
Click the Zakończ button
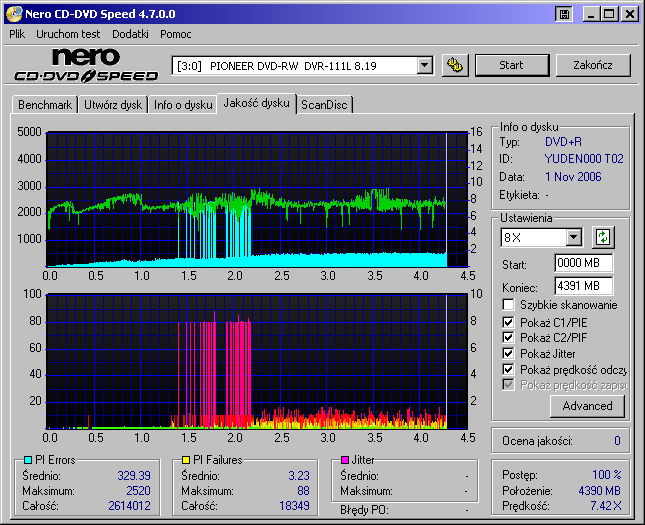[x=593, y=65]
